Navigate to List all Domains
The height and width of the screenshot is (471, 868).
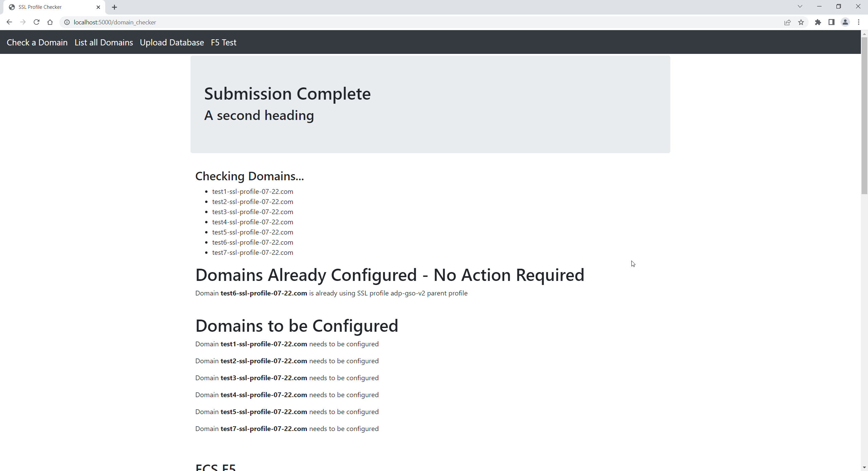coord(103,42)
